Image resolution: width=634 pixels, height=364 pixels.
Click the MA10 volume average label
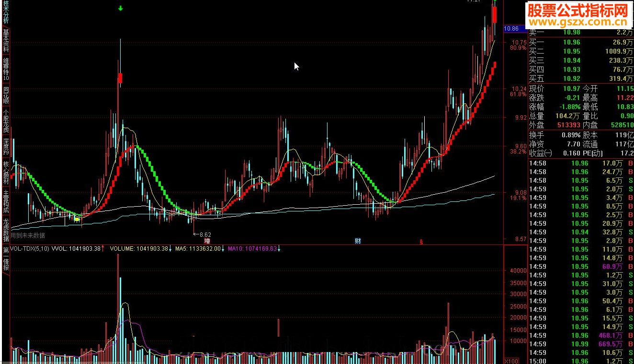[254, 249]
